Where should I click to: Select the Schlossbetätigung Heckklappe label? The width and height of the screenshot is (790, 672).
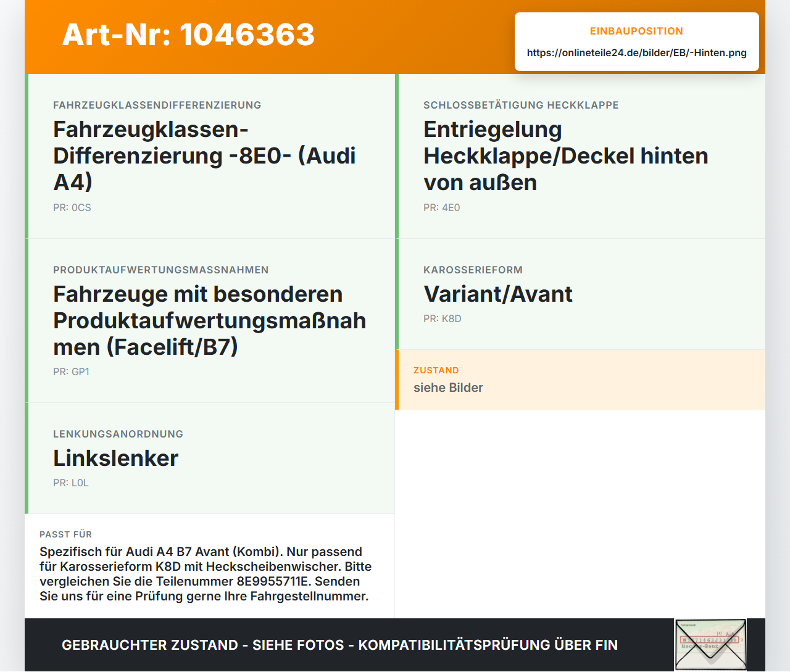[521, 105]
